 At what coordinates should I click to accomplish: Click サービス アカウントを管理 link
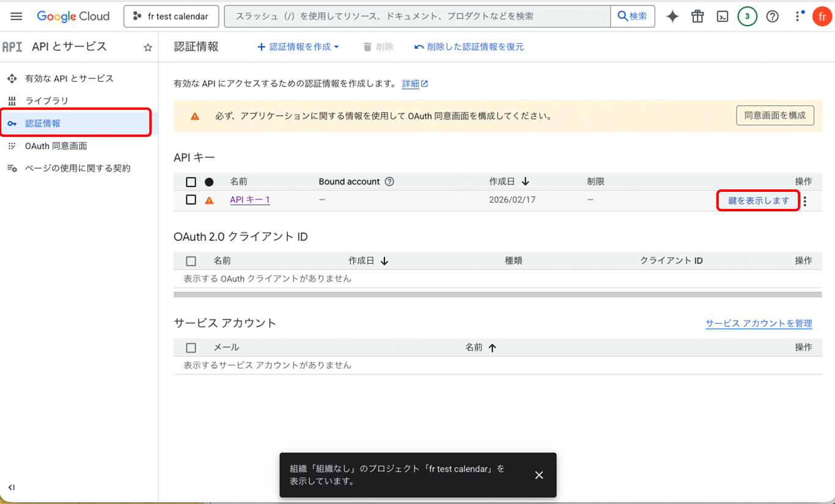758,324
